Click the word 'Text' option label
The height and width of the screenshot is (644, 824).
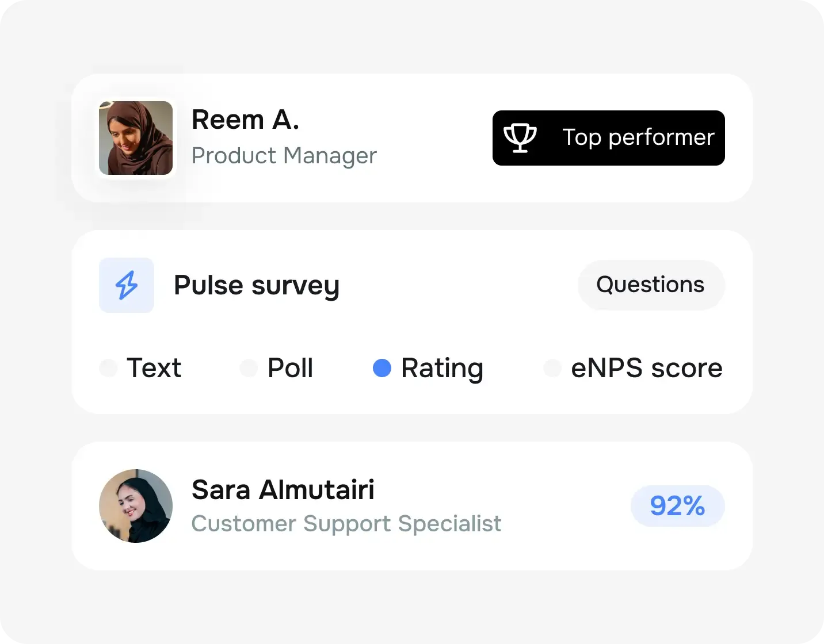point(154,368)
